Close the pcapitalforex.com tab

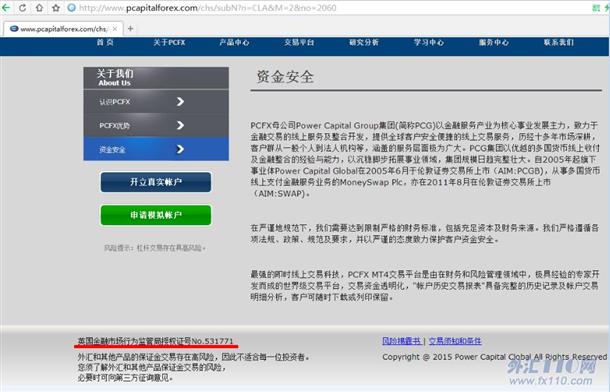(115, 29)
